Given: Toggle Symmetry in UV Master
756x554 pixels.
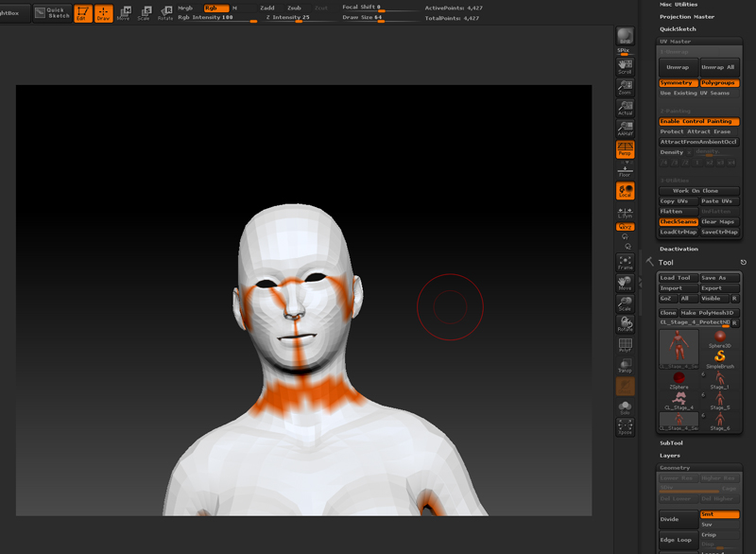Looking at the screenshot, I should pos(678,83).
